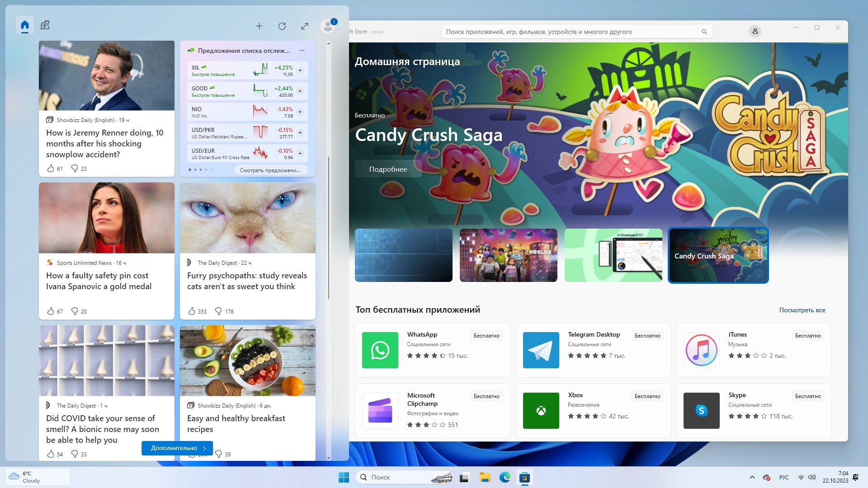Like the Jeremy Renner article

51,169
